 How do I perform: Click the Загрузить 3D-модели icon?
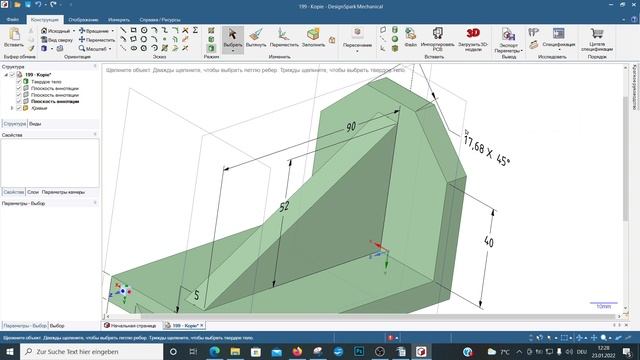point(473,39)
